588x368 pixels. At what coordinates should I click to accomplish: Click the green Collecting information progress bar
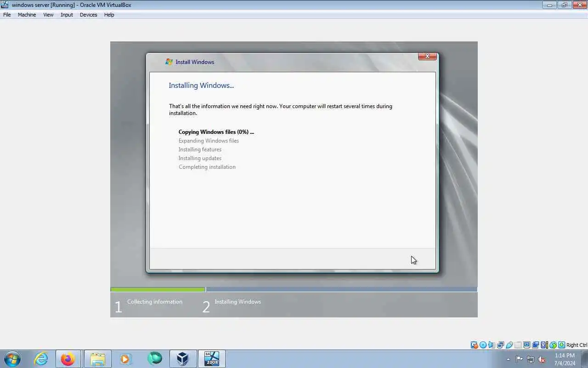pyautogui.click(x=158, y=289)
